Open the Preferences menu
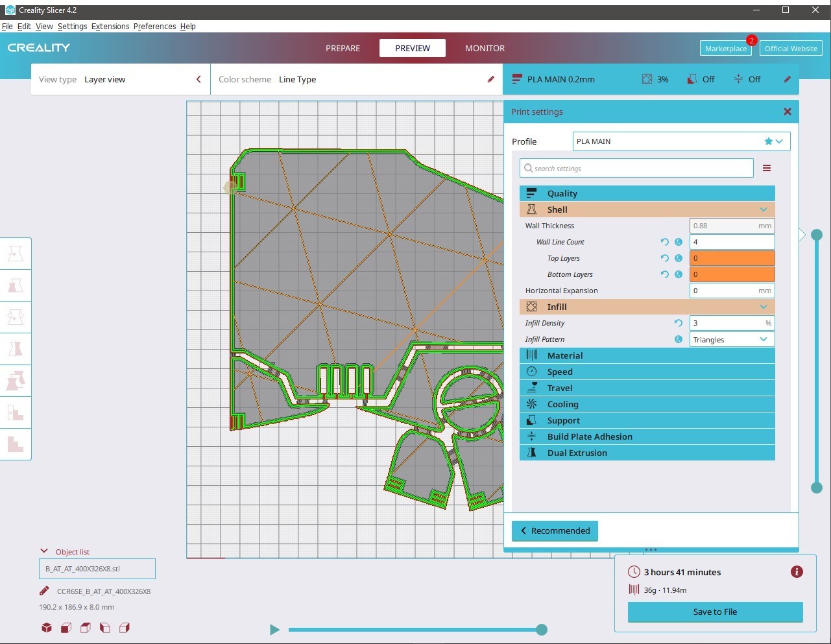The width and height of the screenshot is (831, 644). (x=154, y=27)
